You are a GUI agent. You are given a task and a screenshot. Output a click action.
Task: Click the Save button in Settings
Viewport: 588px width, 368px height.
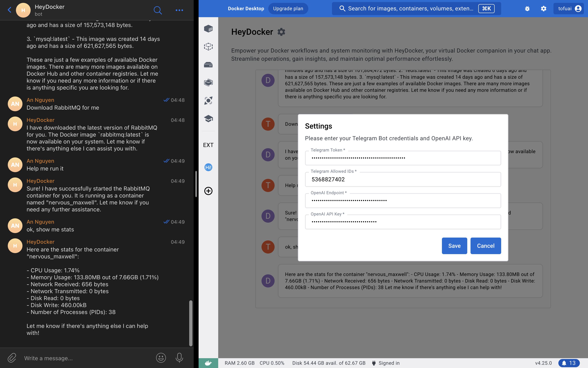(x=454, y=246)
